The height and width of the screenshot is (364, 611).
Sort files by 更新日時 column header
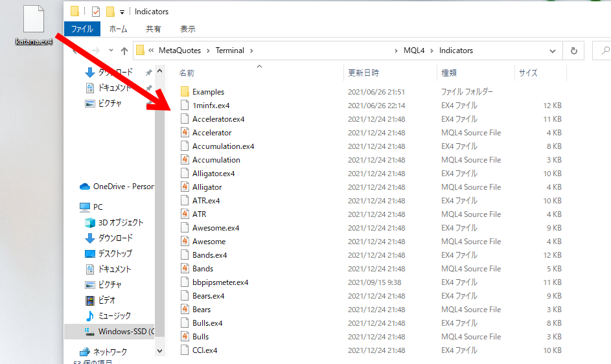[x=363, y=73]
